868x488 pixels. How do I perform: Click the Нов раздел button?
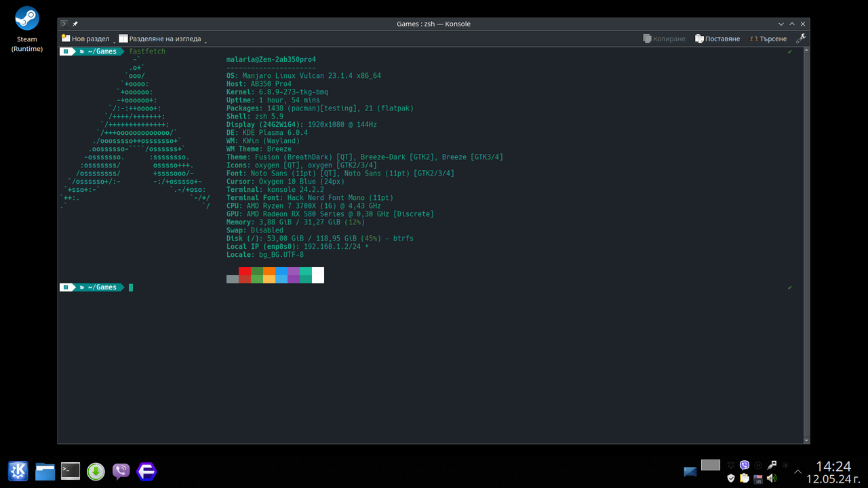pyautogui.click(x=85, y=39)
